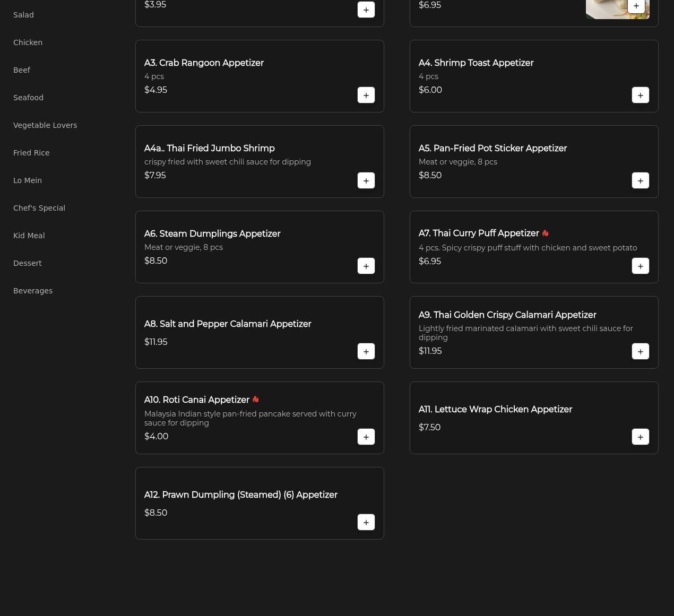The width and height of the screenshot is (674, 616).
Task: Add A9. Thai Golden Crispy Calamari plus
Action: tap(641, 351)
